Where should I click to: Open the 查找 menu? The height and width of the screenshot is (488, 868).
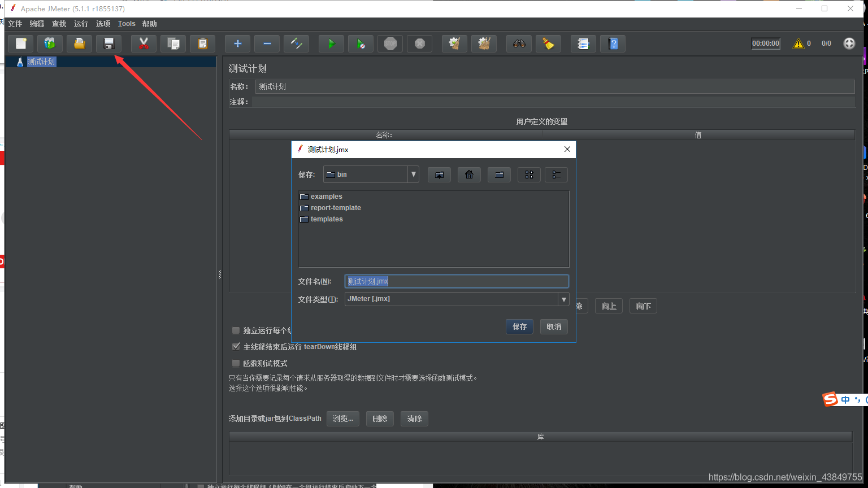click(x=59, y=24)
